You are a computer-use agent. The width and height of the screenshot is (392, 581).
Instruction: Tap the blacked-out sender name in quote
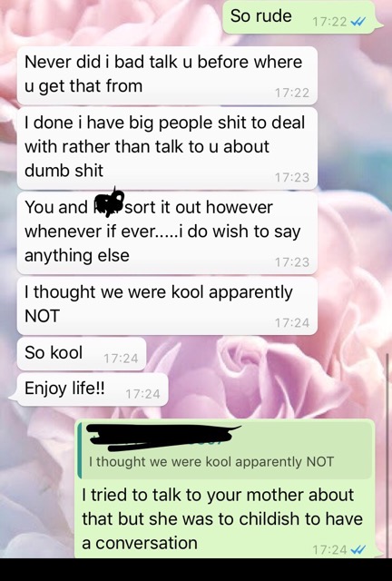click(163, 438)
